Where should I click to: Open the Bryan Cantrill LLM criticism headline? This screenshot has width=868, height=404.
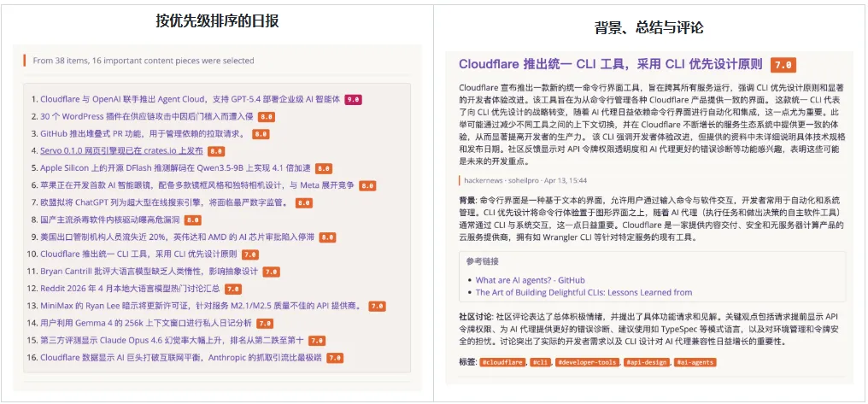tap(149, 272)
